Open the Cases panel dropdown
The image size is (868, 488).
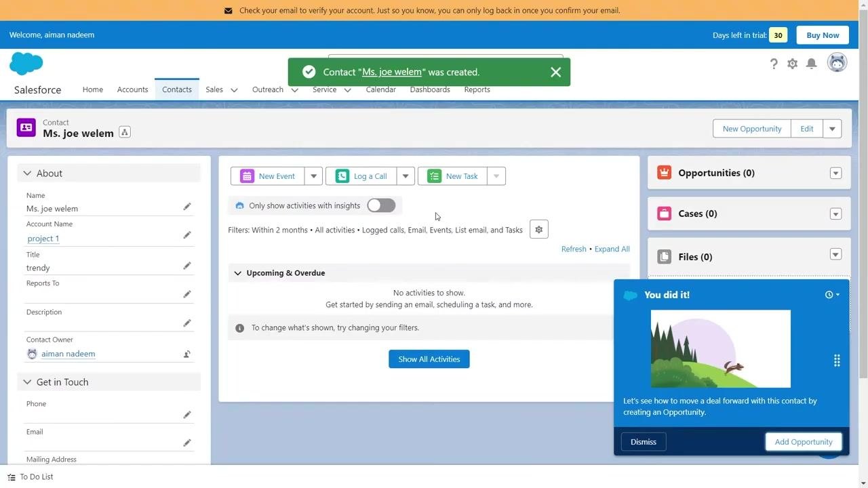835,213
